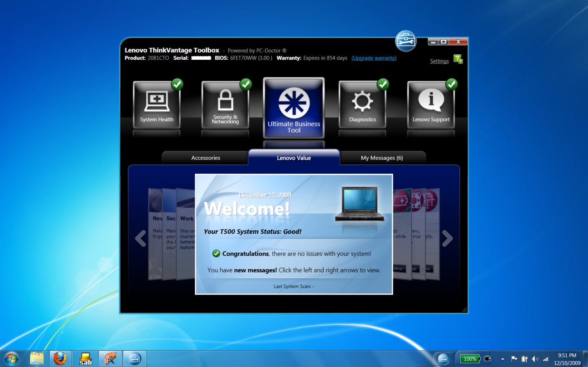Click the window resize grip corner
The height and width of the screenshot is (367, 588).
[464, 310]
